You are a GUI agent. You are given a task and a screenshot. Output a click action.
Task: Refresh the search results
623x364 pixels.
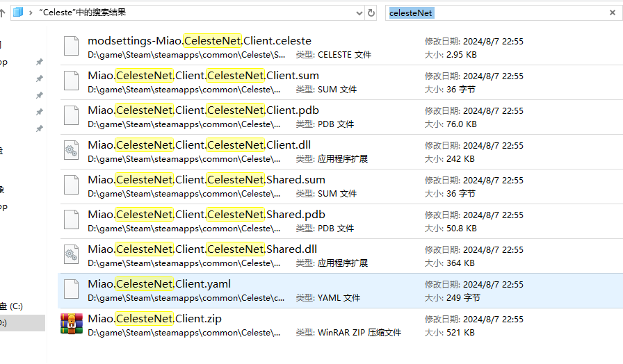coord(371,13)
